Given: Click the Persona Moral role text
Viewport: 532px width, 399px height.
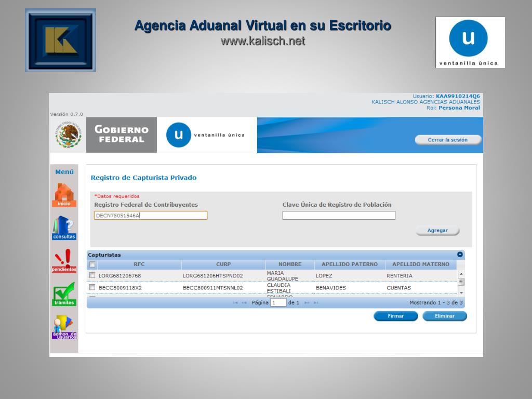Looking at the screenshot, I should pyautogui.click(x=459, y=108).
